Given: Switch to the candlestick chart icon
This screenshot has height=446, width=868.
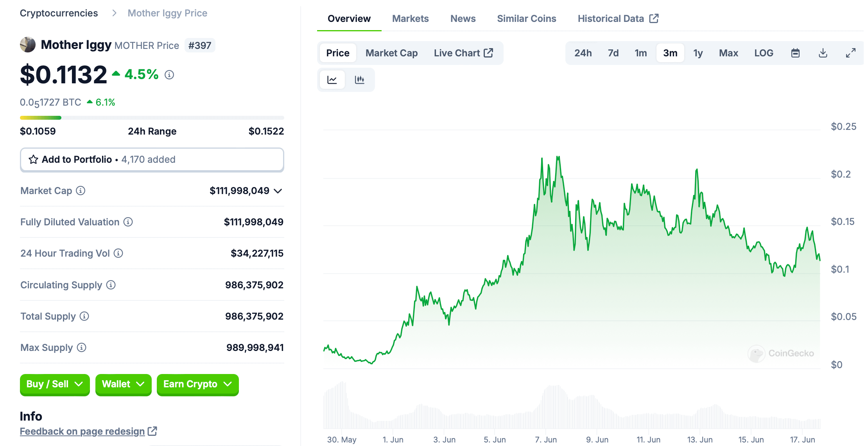Looking at the screenshot, I should pos(360,80).
